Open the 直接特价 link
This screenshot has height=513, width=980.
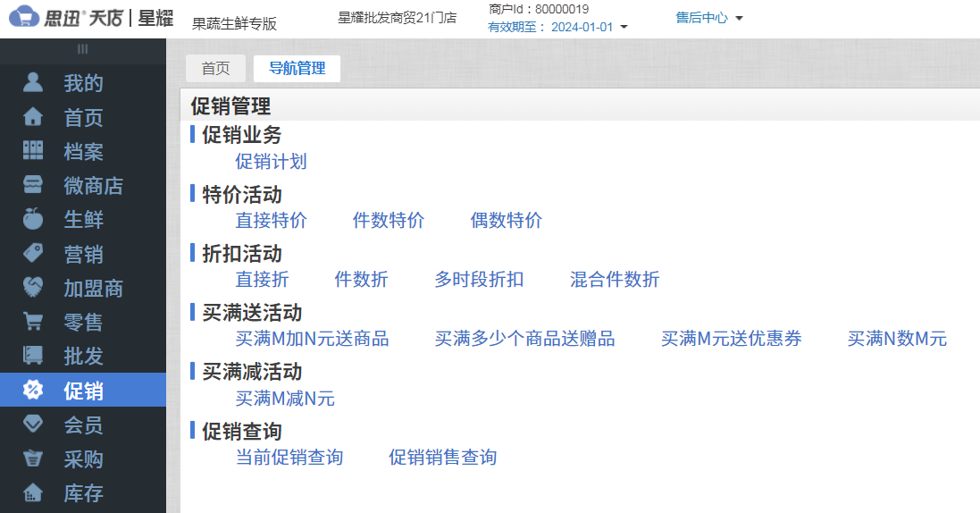[x=271, y=220]
